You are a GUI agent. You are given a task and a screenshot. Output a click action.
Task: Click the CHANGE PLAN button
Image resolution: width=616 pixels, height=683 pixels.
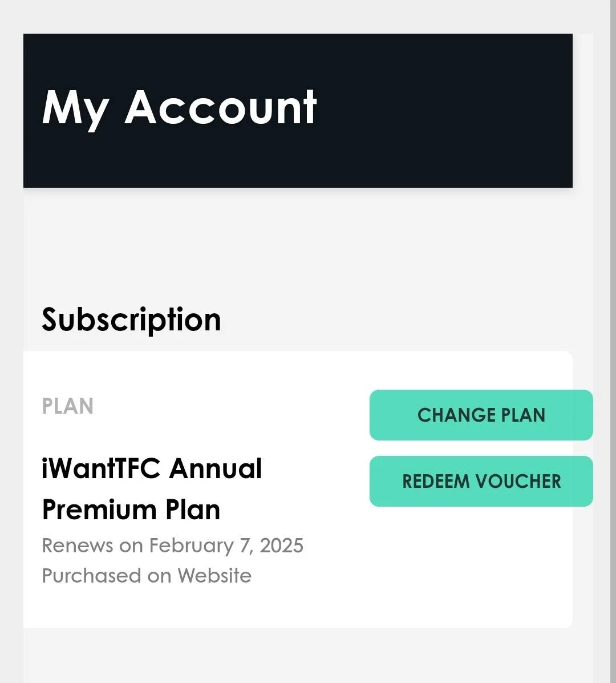point(481,415)
